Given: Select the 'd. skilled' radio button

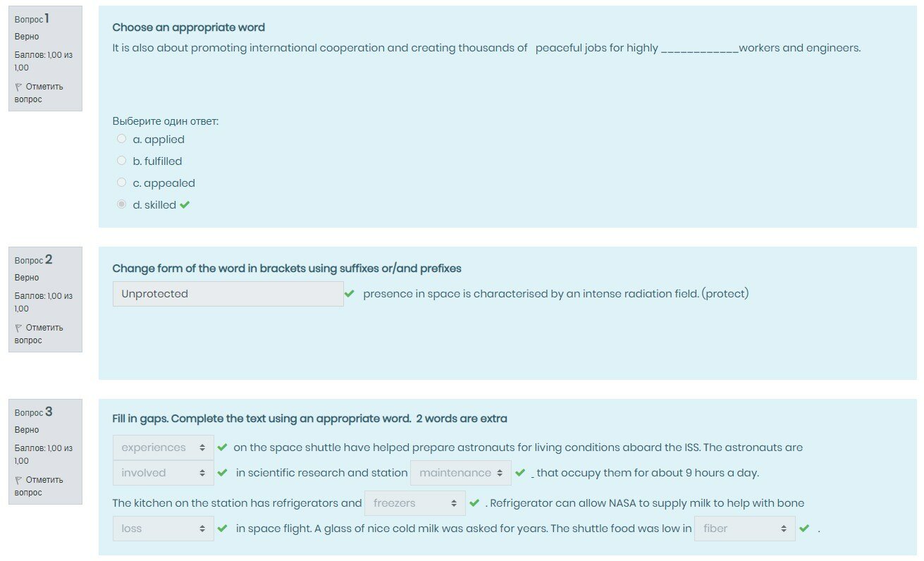Looking at the screenshot, I should (122, 204).
